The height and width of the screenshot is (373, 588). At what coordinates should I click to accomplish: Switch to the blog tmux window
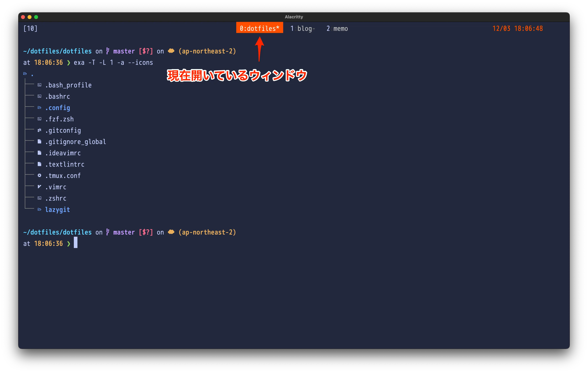click(x=303, y=28)
